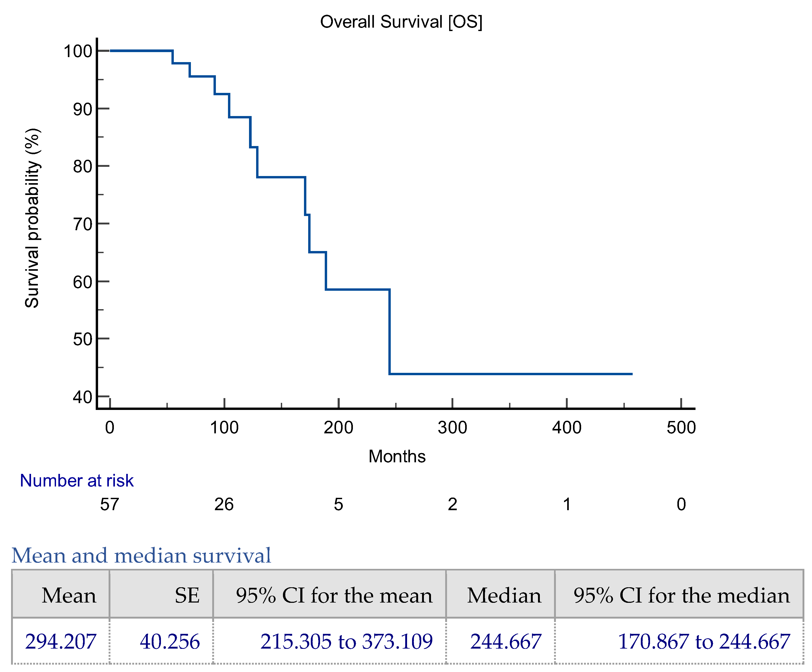
Task: Select the Number at risk label
Action: [x=77, y=481]
